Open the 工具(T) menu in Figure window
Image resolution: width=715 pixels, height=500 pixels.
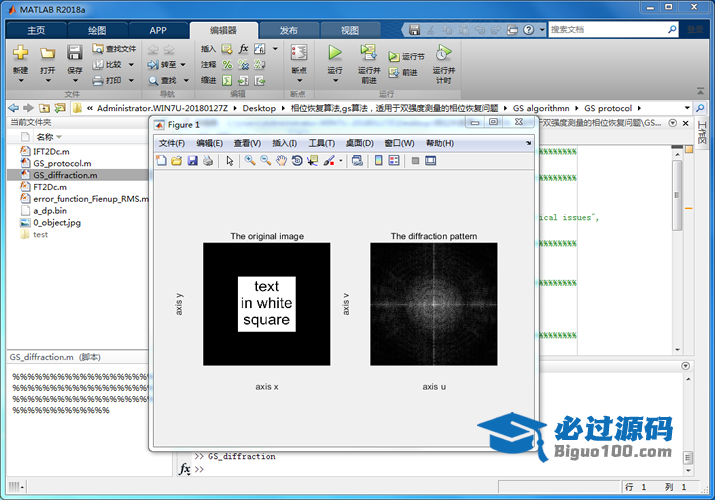[321, 143]
